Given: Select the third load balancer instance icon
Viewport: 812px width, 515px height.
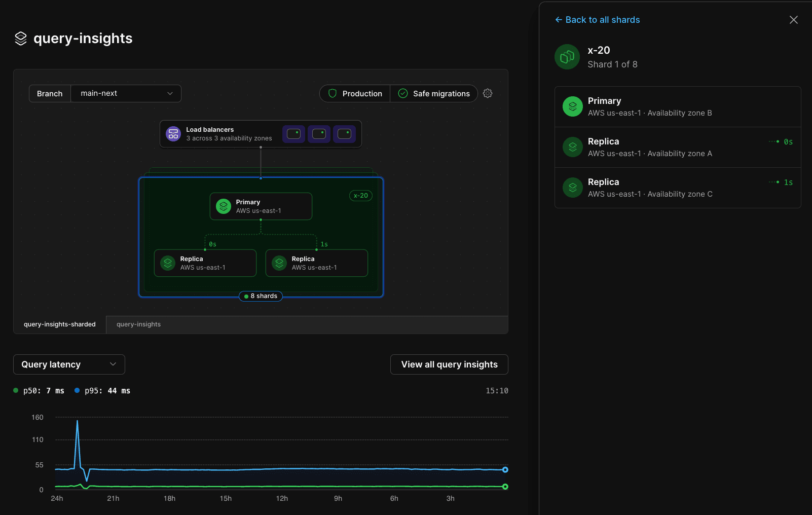Looking at the screenshot, I should click(344, 134).
